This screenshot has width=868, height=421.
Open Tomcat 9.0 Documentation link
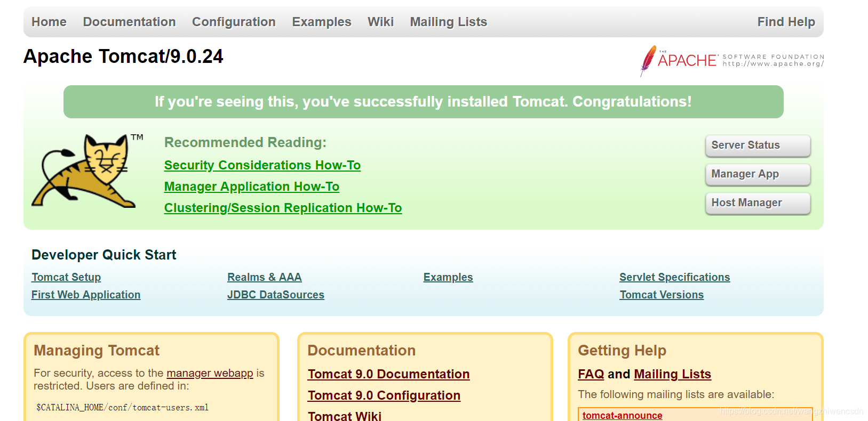click(389, 374)
